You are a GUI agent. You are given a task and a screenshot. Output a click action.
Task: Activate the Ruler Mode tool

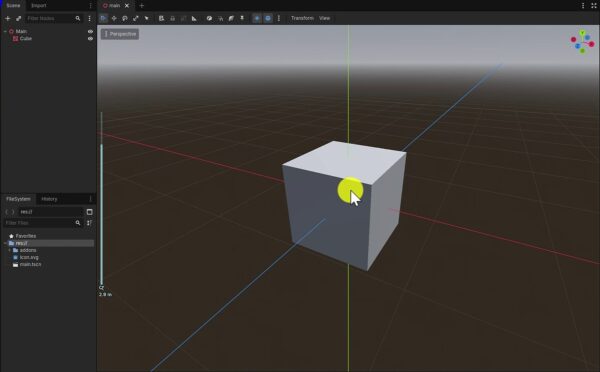pos(194,18)
